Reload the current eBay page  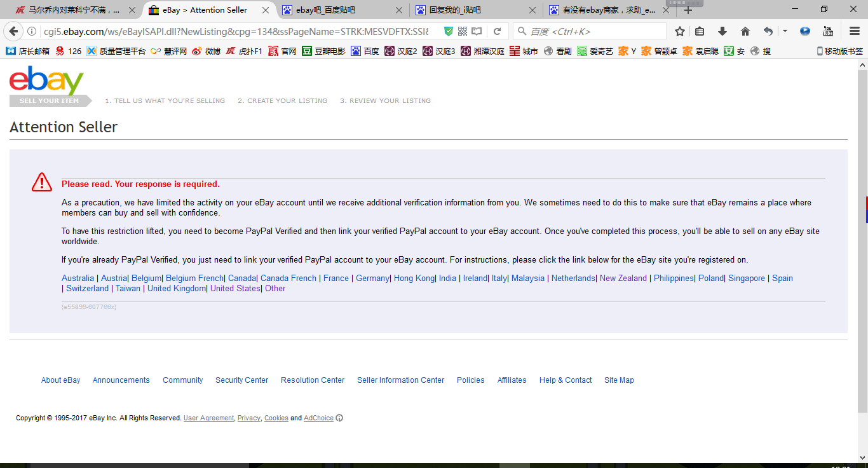[x=498, y=31]
